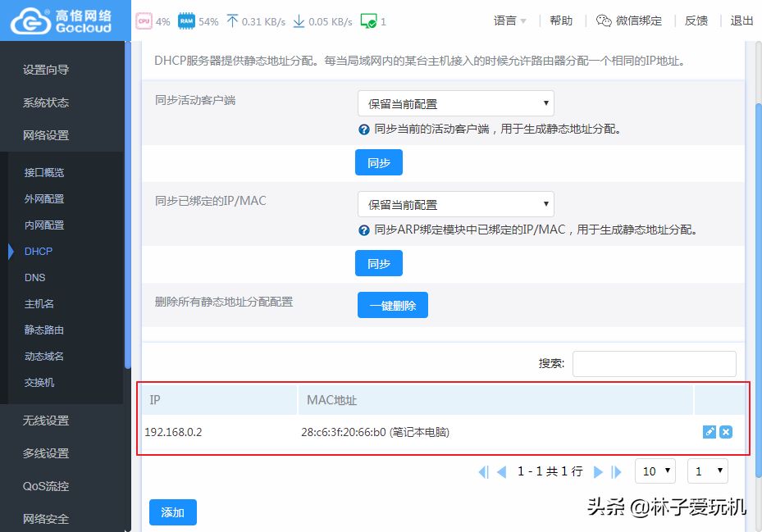
Task: Go to first page of table
Action: [484, 471]
